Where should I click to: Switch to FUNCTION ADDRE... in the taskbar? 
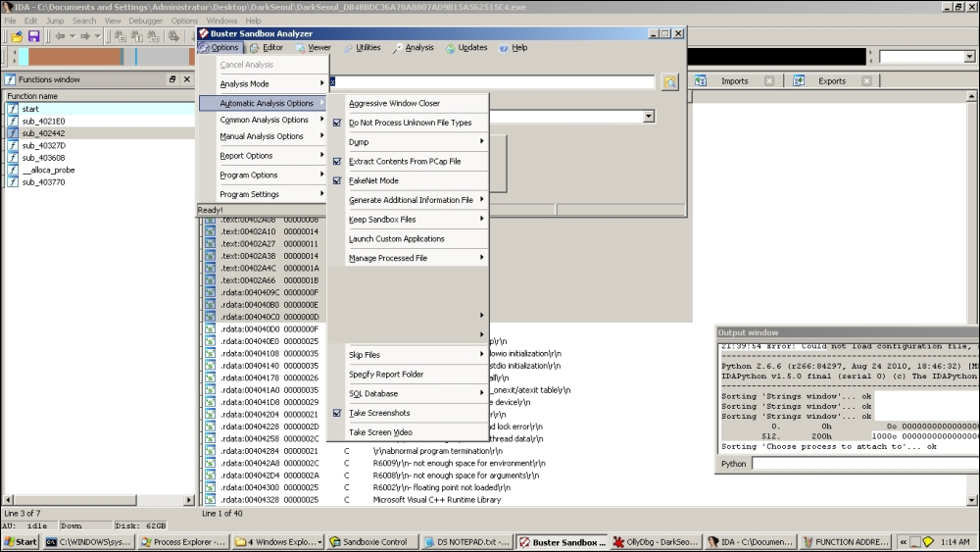tap(846, 542)
